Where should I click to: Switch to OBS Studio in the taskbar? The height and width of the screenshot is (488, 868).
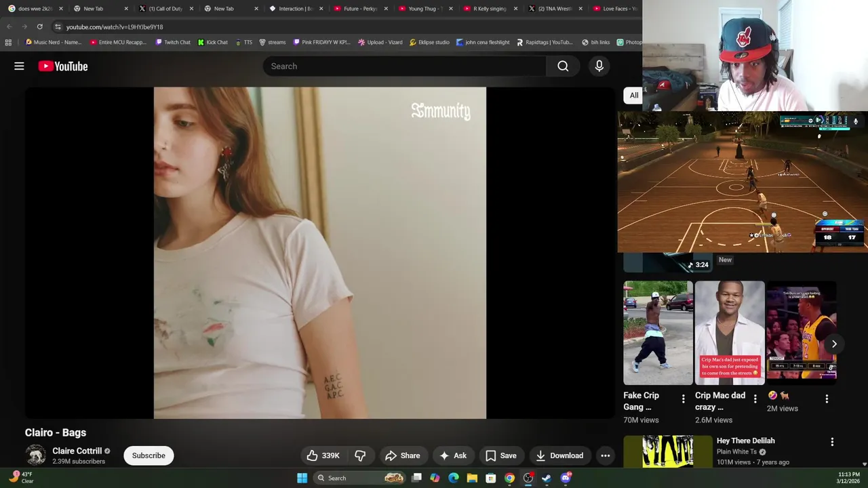528,478
